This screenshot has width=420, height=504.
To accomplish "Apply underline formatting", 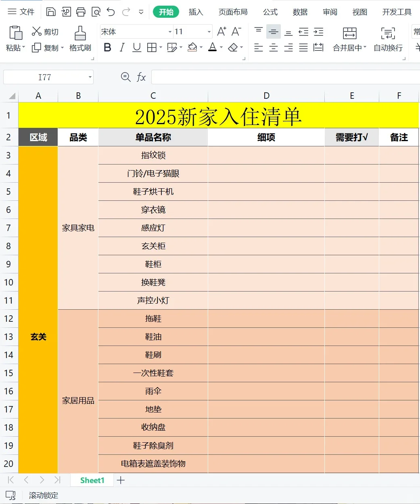I will tap(136, 48).
